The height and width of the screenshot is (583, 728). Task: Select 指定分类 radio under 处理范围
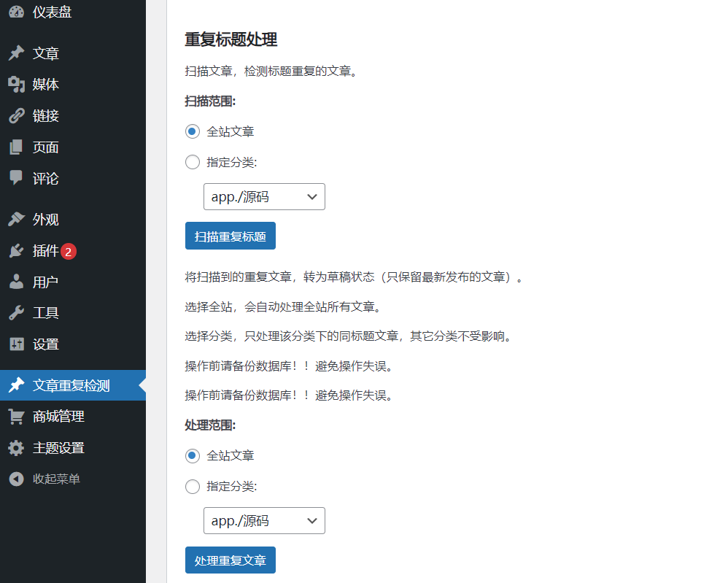tap(193, 486)
